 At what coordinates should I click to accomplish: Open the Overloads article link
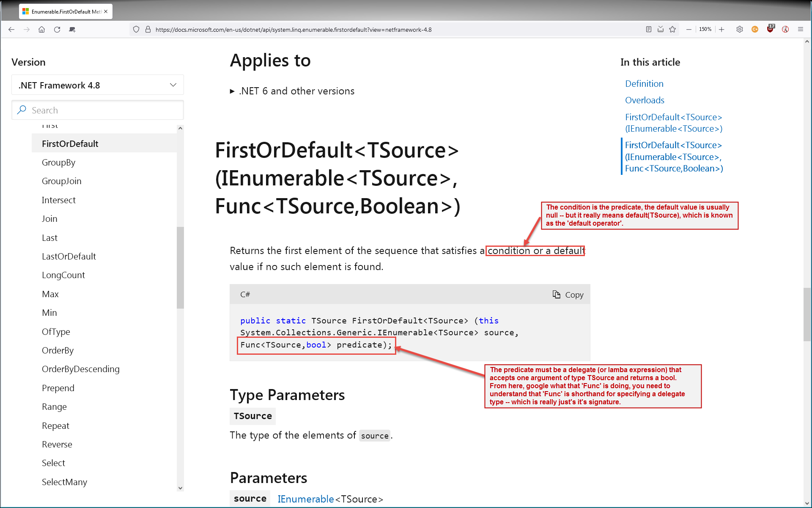tap(645, 100)
